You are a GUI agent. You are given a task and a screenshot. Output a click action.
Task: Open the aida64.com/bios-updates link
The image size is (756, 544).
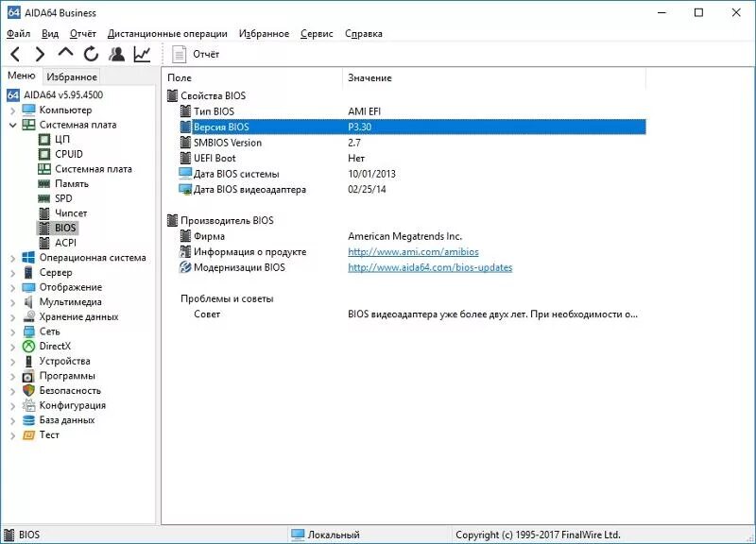pos(430,267)
